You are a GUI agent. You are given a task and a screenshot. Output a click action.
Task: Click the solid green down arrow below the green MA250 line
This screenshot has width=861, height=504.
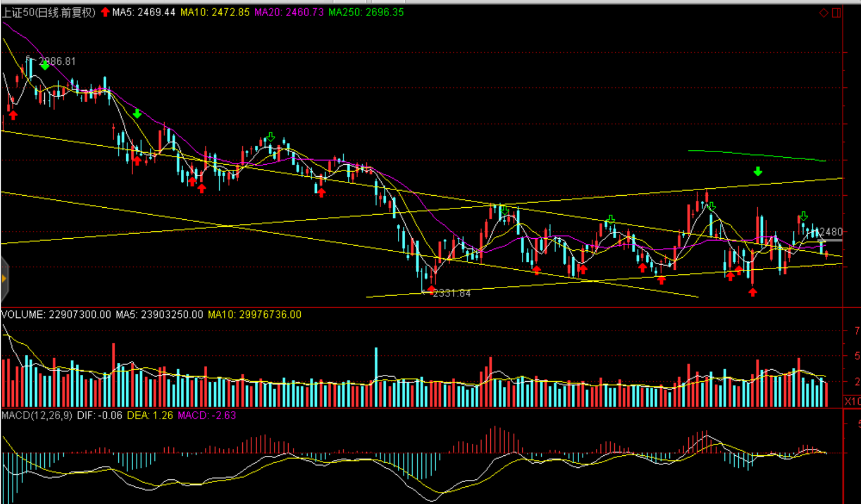(x=758, y=172)
